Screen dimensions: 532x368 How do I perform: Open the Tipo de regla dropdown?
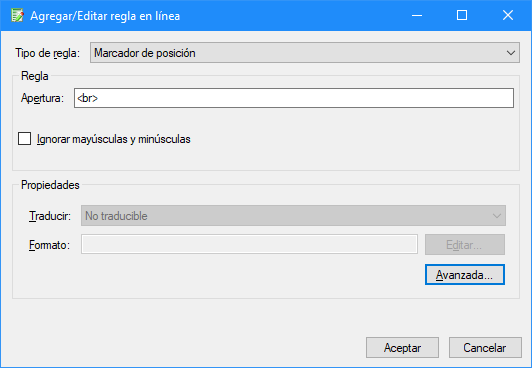305,53
